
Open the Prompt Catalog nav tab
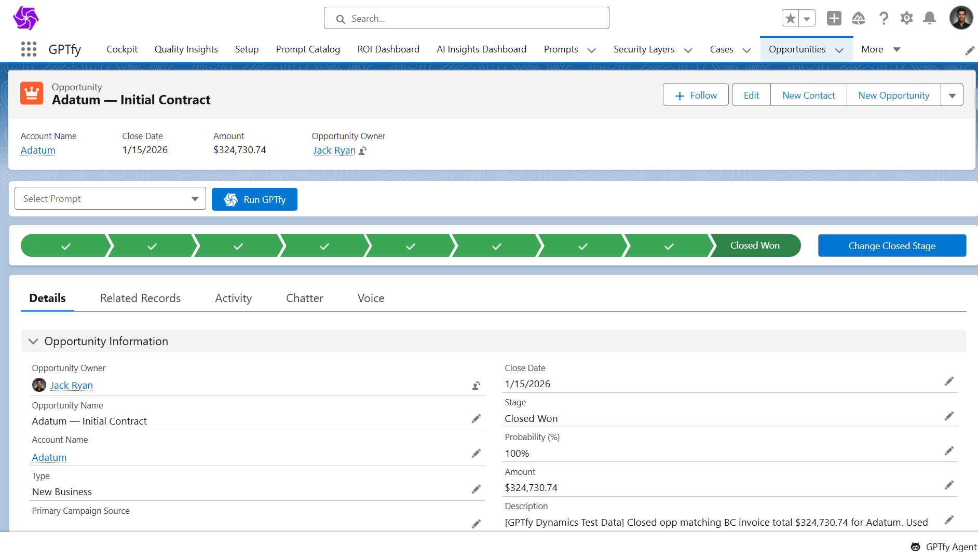[308, 49]
